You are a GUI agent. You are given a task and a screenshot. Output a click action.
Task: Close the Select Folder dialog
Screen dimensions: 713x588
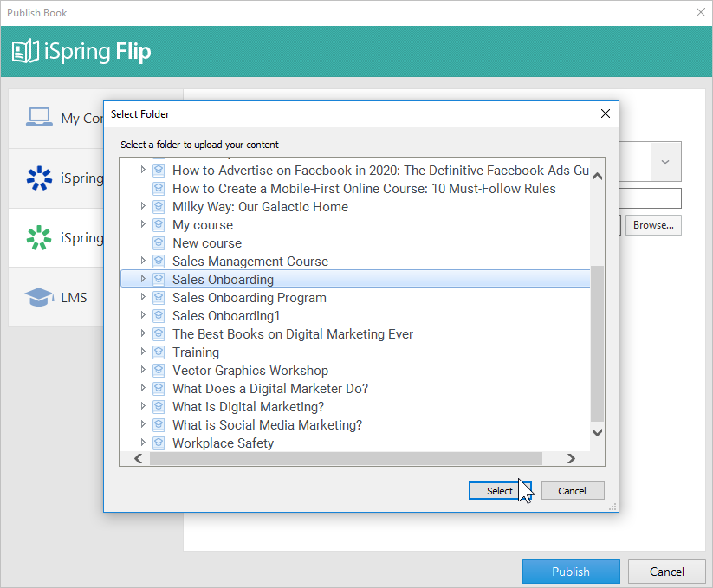(606, 113)
